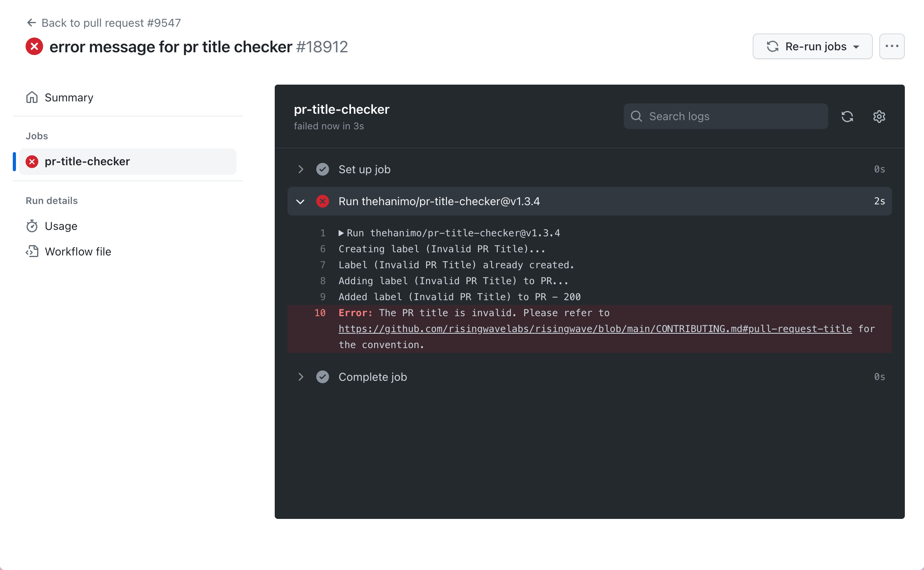
Task: Click the three-dots more options button
Action: coord(892,46)
